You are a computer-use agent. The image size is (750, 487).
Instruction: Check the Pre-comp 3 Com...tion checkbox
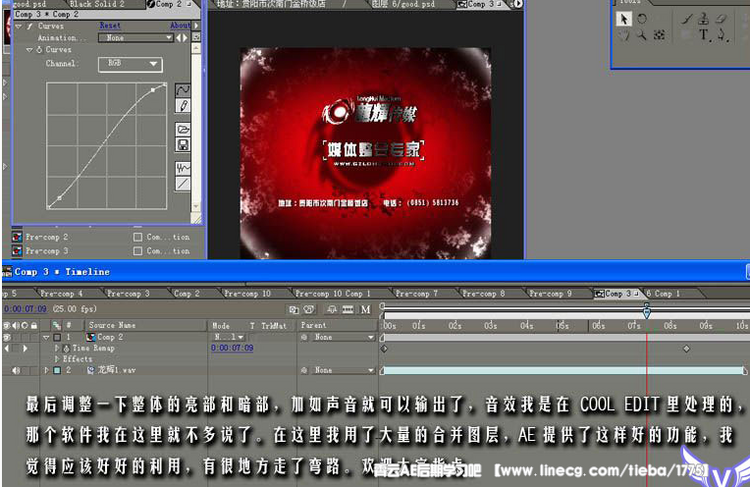(x=138, y=251)
